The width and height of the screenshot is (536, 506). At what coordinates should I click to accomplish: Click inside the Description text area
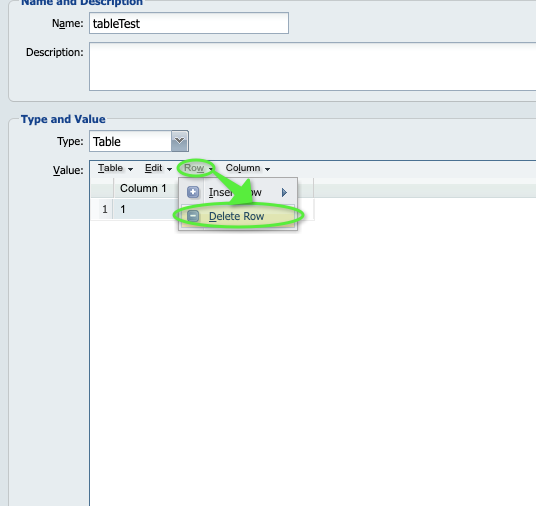coord(312,66)
